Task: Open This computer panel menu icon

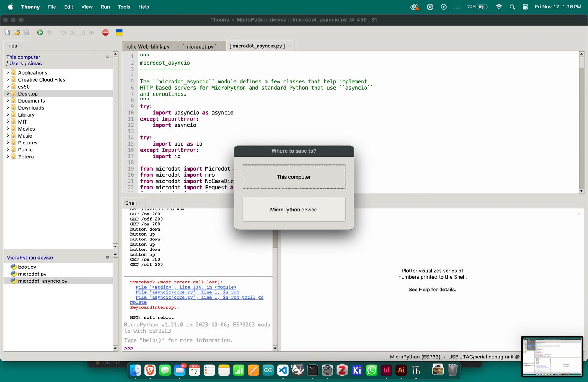Action: (x=107, y=57)
